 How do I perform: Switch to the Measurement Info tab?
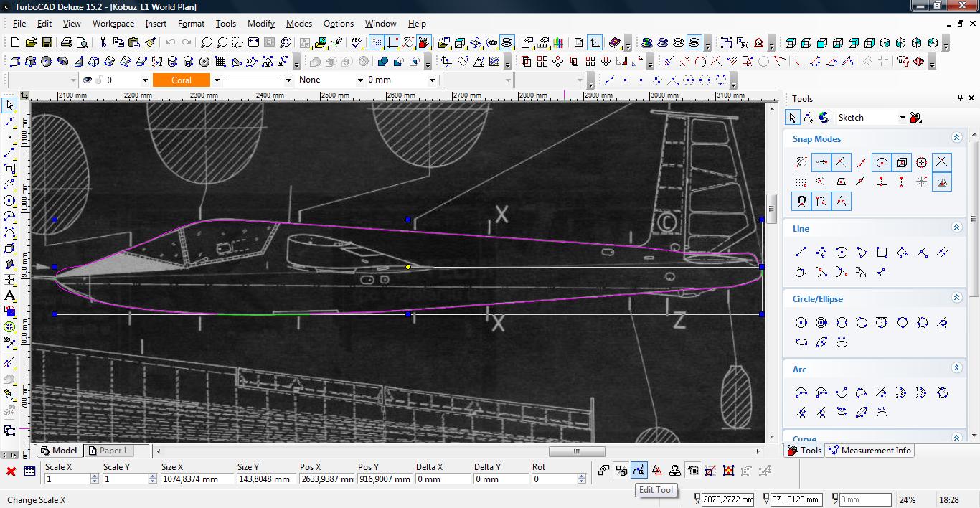pos(869,451)
